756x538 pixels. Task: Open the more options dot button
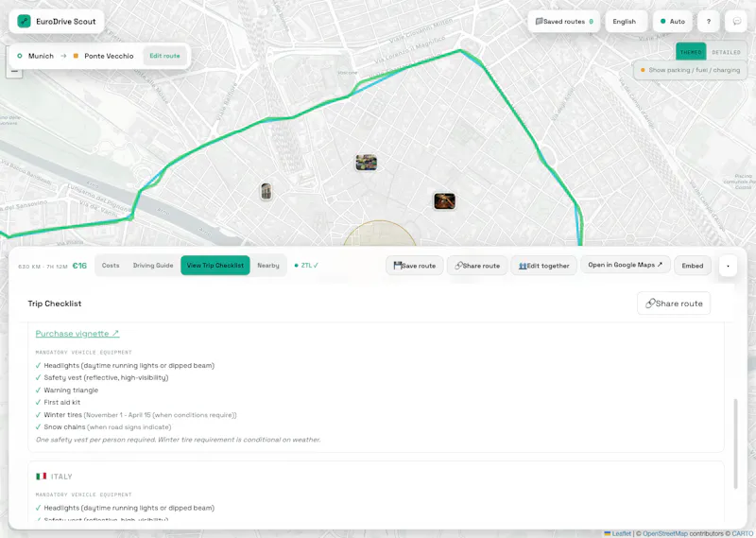728,266
